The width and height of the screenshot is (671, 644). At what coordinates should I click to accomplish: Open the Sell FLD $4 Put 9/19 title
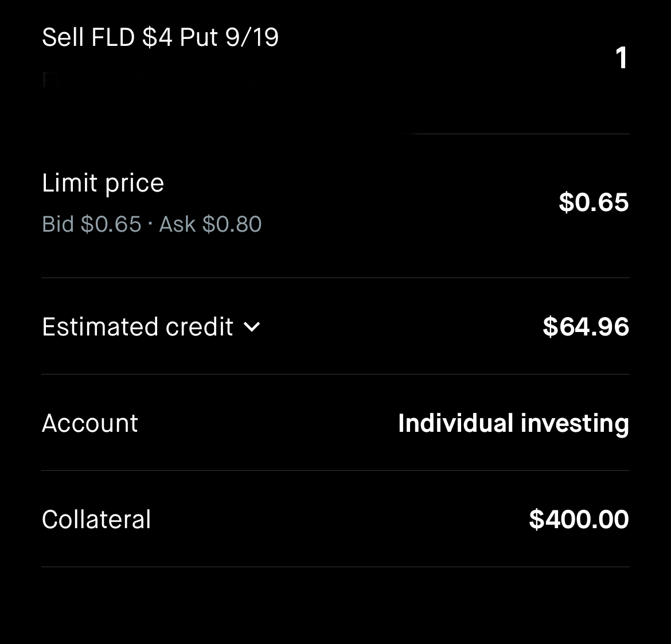click(x=161, y=37)
